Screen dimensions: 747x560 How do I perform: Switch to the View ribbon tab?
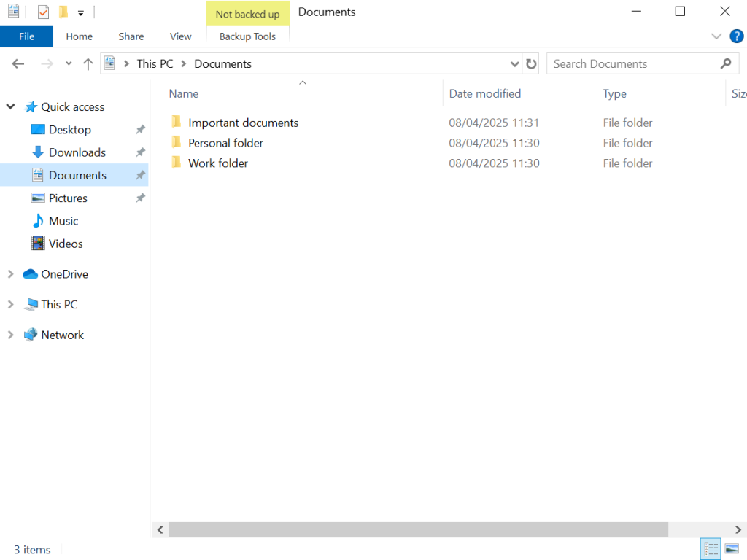[x=180, y=36]
